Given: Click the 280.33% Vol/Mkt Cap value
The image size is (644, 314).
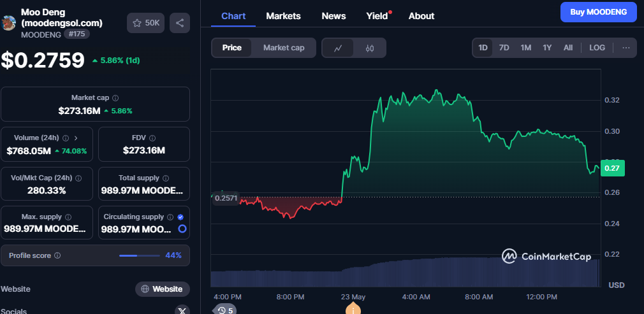Looking at the screenshot, I should pyautogui.click(x=47, y=190).
